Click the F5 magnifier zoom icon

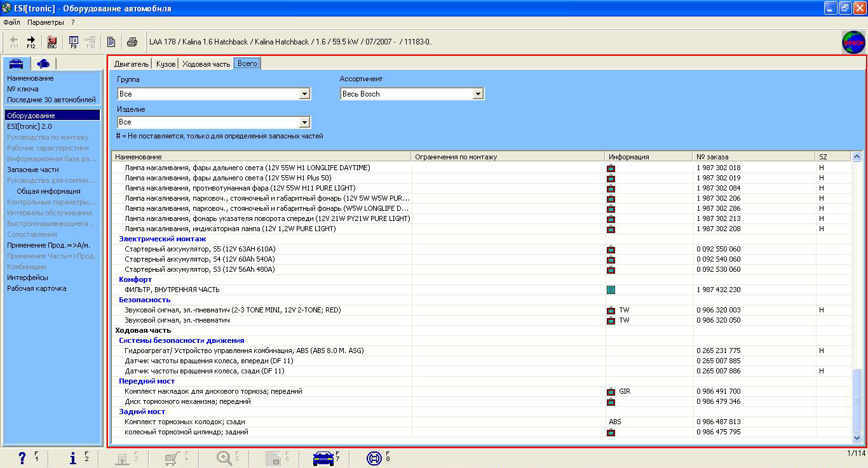click(224, 458)
